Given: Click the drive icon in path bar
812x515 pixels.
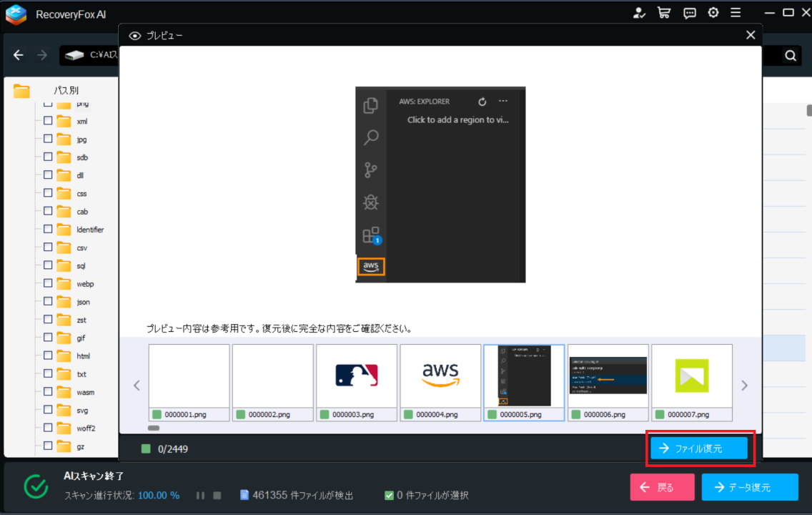Looking at the screenshot, I should (74, 55).
